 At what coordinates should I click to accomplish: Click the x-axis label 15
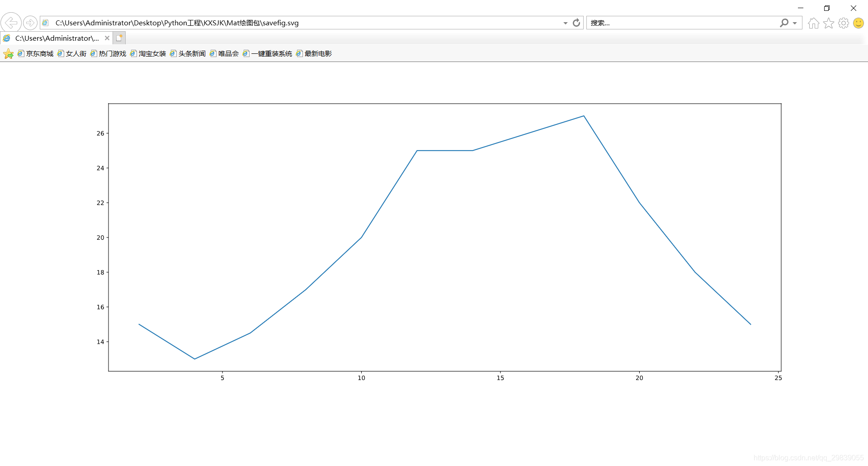point(500,378)
